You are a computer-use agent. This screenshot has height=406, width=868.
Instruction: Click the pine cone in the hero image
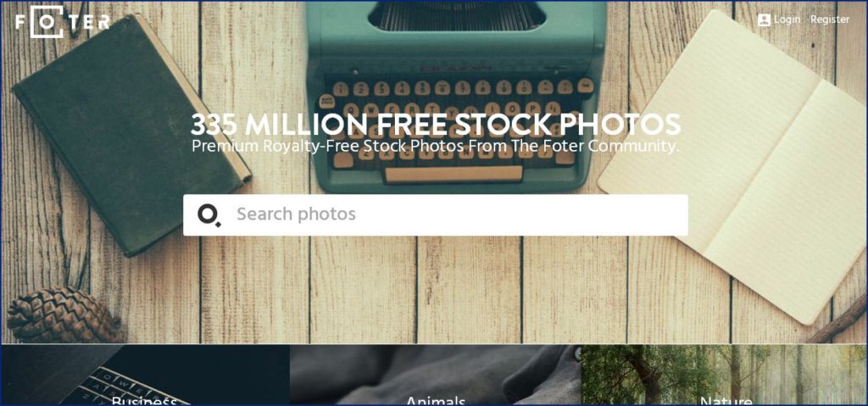coord(63,314)
